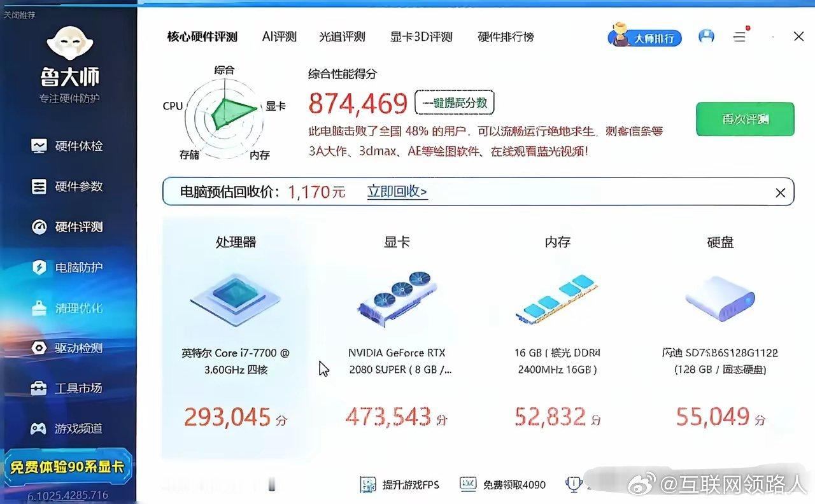This screenshot has height=504, width=815.
Task: Click 提升游戏FPS at the bottom
Action: 400,485
